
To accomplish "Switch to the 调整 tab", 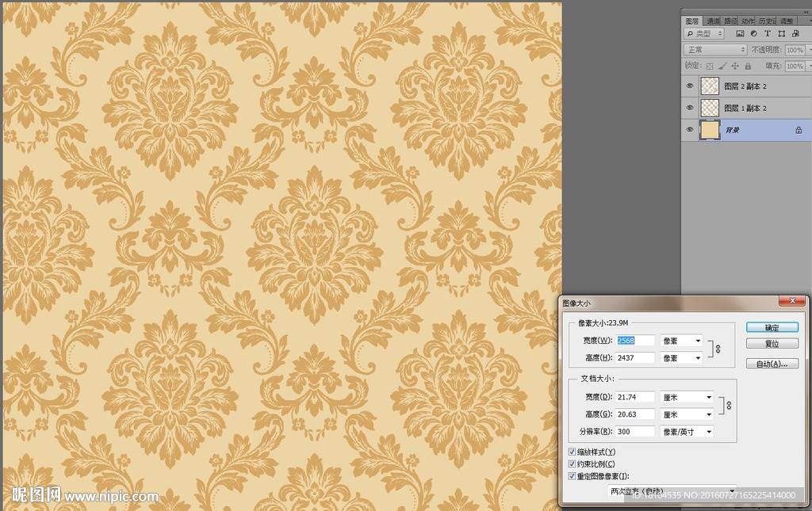I will tap(787, 21).
